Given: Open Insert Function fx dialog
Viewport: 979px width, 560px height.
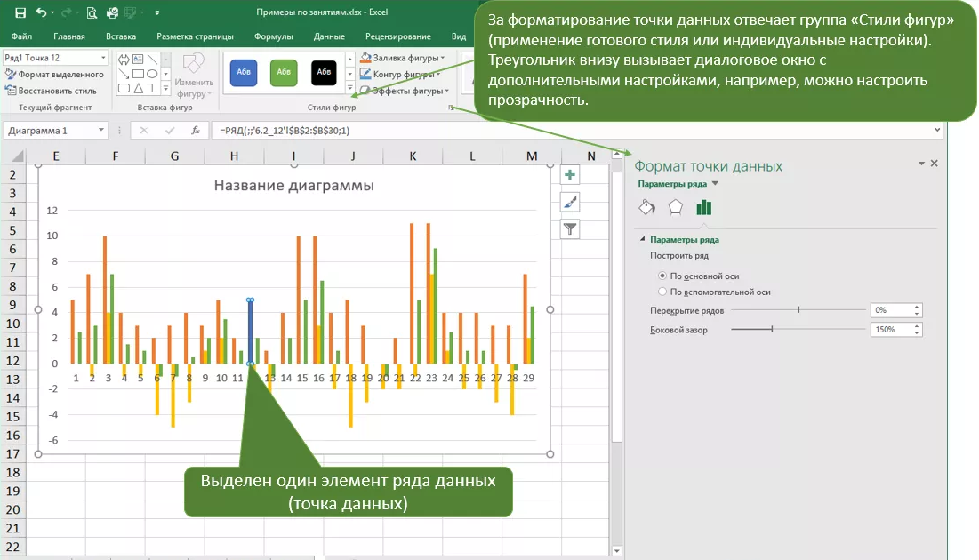Looking at the screenshot, I should coord(196,130).
